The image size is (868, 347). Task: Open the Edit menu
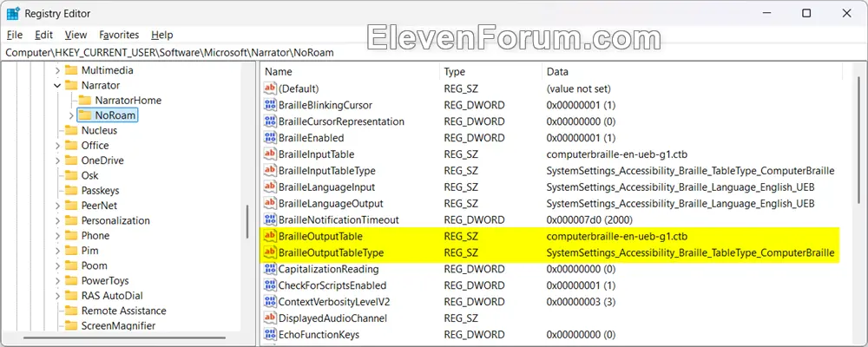43,35
